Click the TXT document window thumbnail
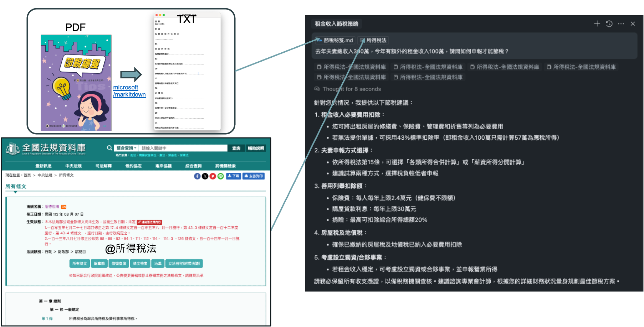This screenshot has width=644, height=327. pyautogui.click(x=187, y=72)
